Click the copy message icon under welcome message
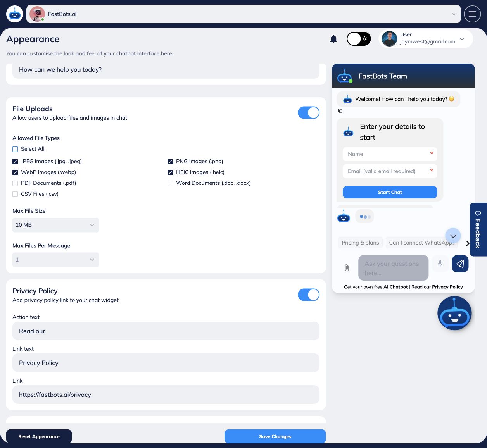Viewport: 487px width, 448px height. pos(340,111)
